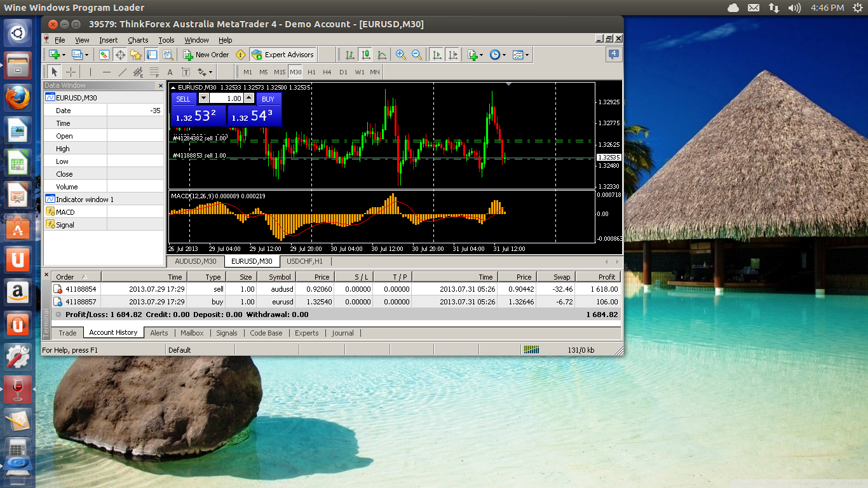868x488 pixels.
Task: Set timeframe to M1
Action: pos(247,72)
